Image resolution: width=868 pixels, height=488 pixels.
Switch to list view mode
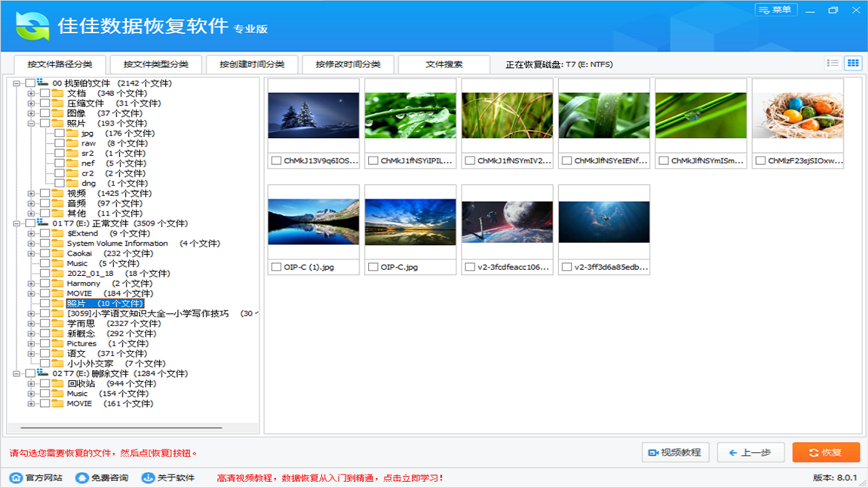(833, 62)
